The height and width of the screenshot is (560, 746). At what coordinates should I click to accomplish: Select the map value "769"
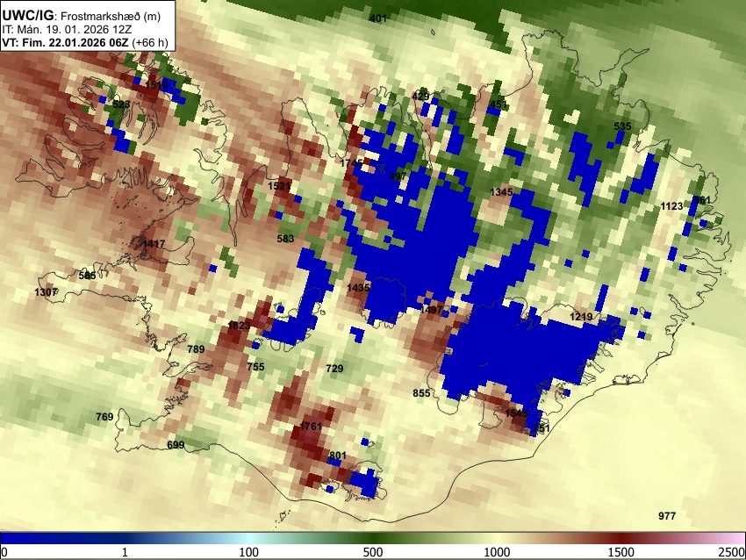(104, 417)
